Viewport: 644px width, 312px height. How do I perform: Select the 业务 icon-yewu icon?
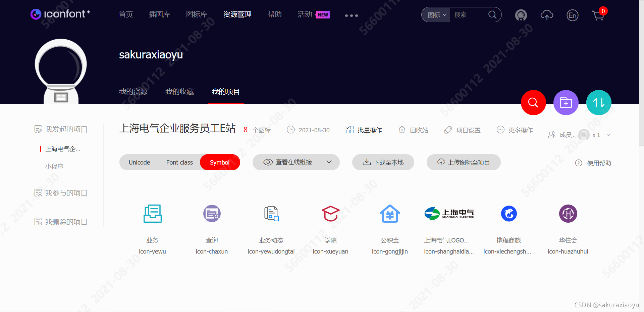point(153,214)
